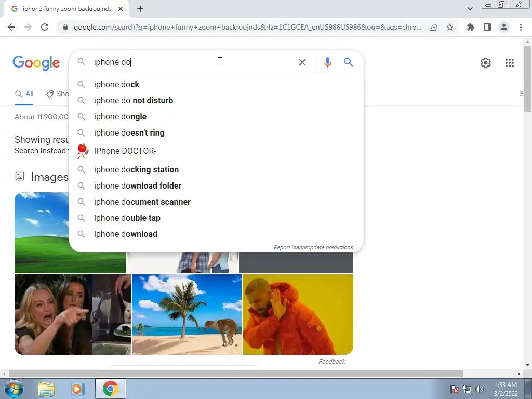Open the Chrome profile avatar
The height and width of the screenshot is (399, 532).
pos(504,27)
